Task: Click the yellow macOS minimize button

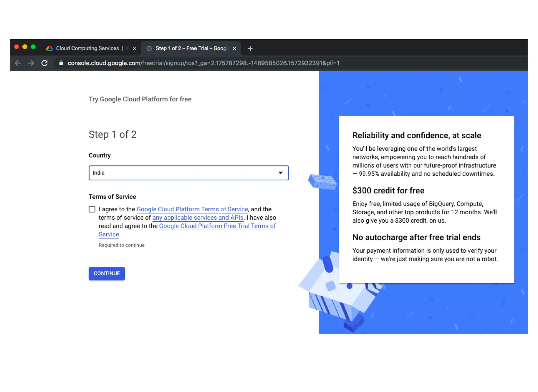Action: (x=25, y=47)
